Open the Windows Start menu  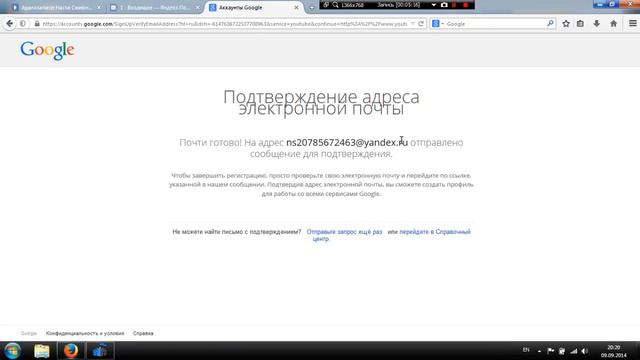coord(12,351)
